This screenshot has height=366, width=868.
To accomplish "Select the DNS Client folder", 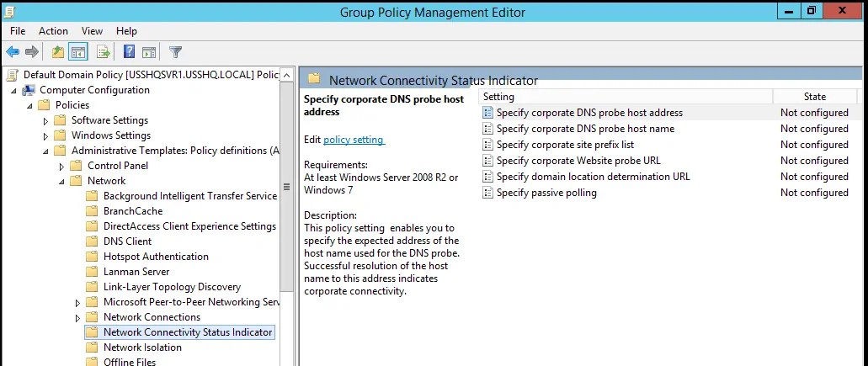I will [x=127, y=241].
